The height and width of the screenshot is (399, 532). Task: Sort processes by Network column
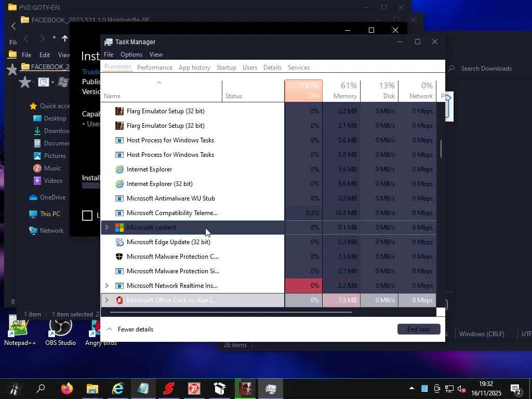[417, 90]
